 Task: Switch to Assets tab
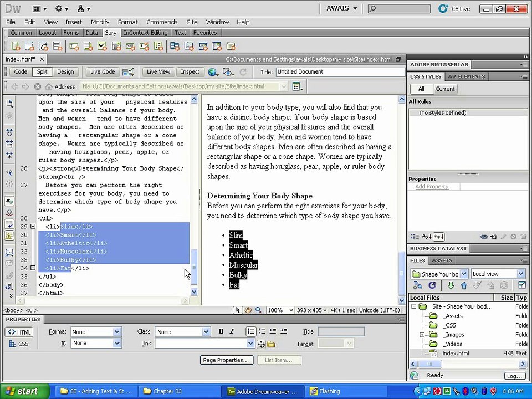pos(442,260)
